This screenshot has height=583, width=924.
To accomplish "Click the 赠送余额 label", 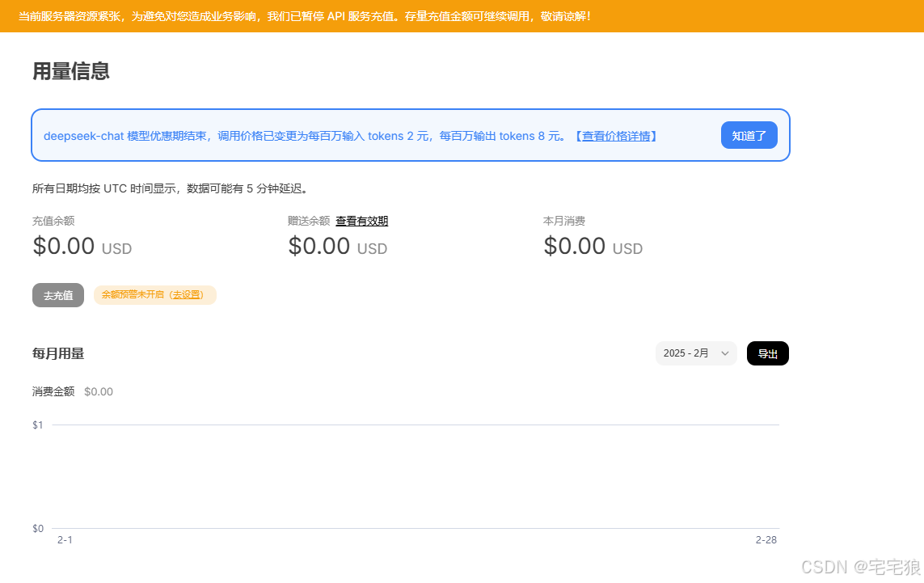I will tap(309, 221).
